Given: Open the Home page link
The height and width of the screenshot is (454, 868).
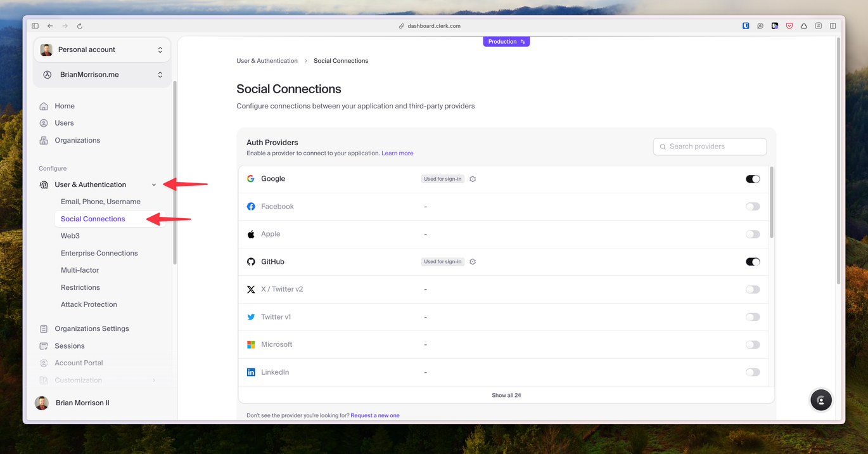Looking at the screenshot, I should (x=65, y=106).
